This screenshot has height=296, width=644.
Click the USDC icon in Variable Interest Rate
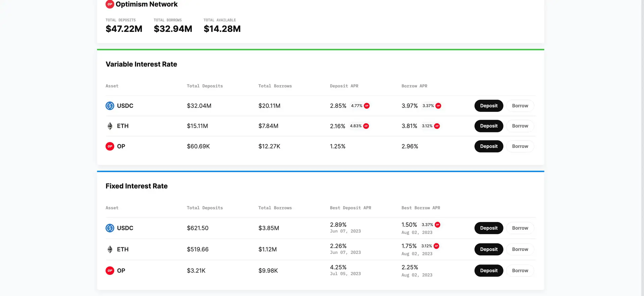(110, 106)
